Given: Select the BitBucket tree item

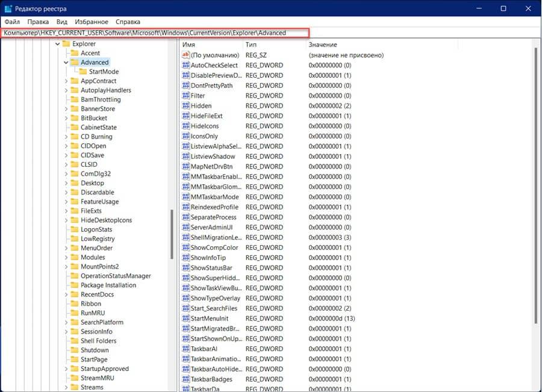Looking at the screenshot, I should [94, 118].
